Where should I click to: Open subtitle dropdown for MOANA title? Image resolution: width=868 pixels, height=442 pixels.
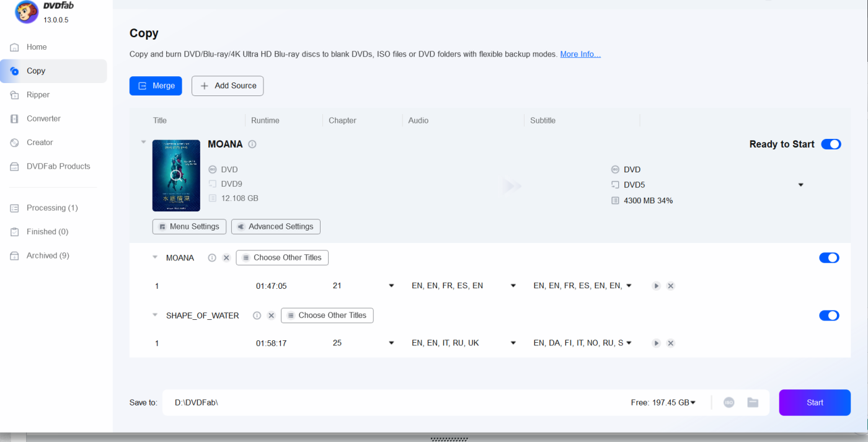(x=629, y=286)
